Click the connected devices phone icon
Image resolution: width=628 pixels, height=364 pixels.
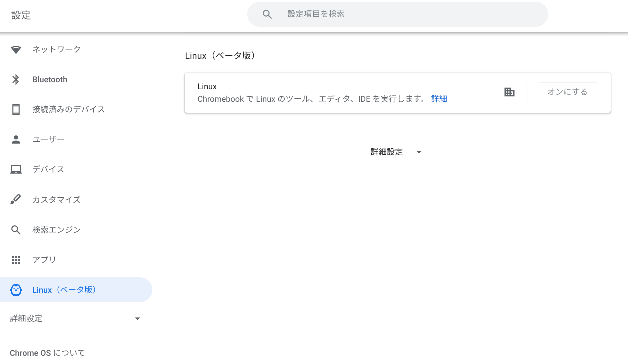pos(16,109)
